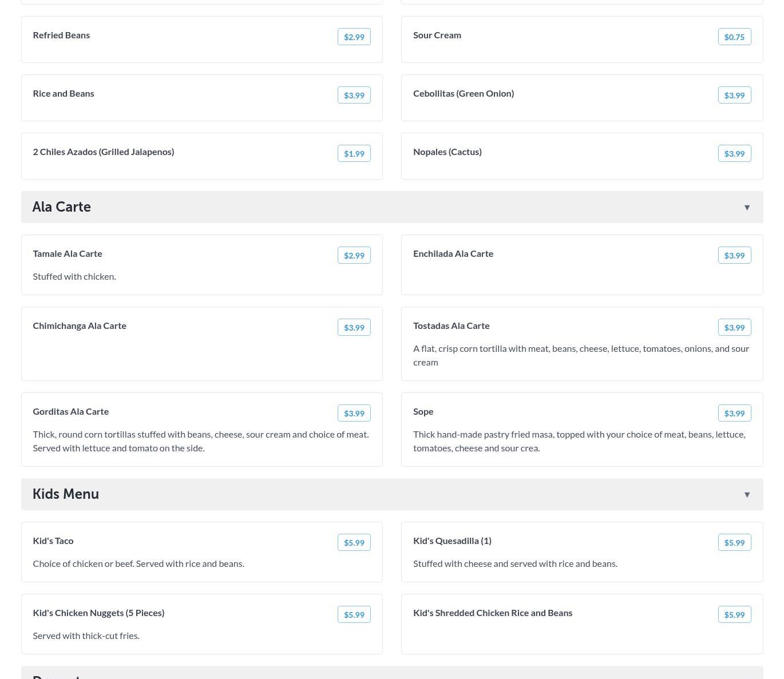
Task: Select the Refried Beans $2.99 price button
Action: 354,37
